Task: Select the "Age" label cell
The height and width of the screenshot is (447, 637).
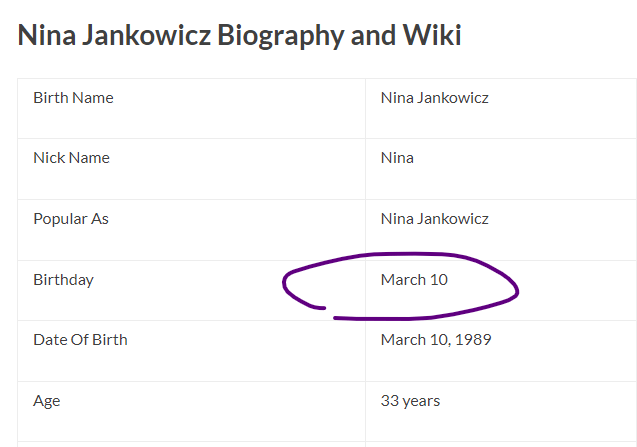Action: point(46,401)
